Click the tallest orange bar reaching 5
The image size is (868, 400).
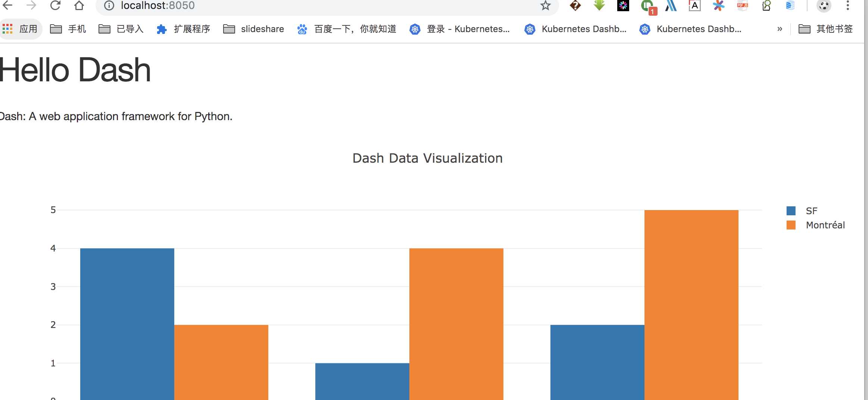(691, 305)
